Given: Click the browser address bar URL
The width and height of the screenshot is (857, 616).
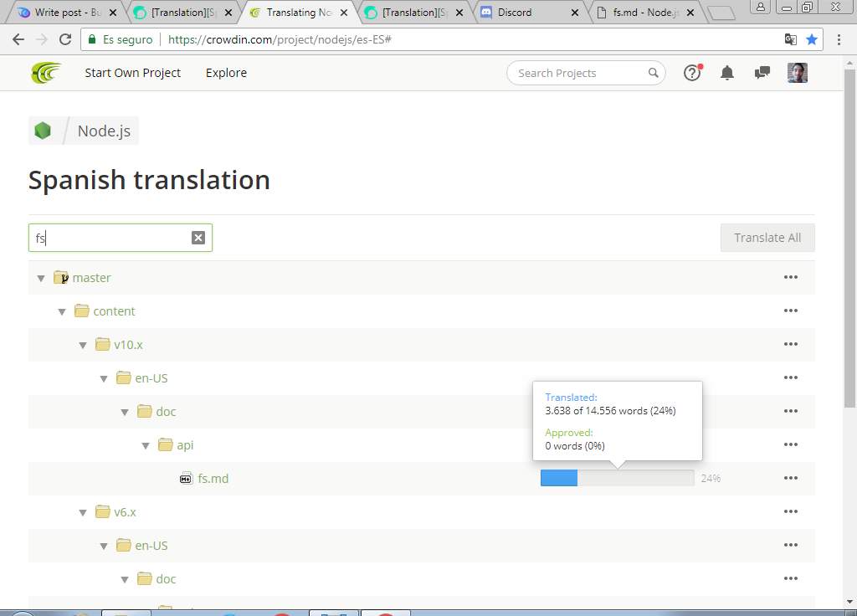Looking at the screenshot, I should (280, 39).
